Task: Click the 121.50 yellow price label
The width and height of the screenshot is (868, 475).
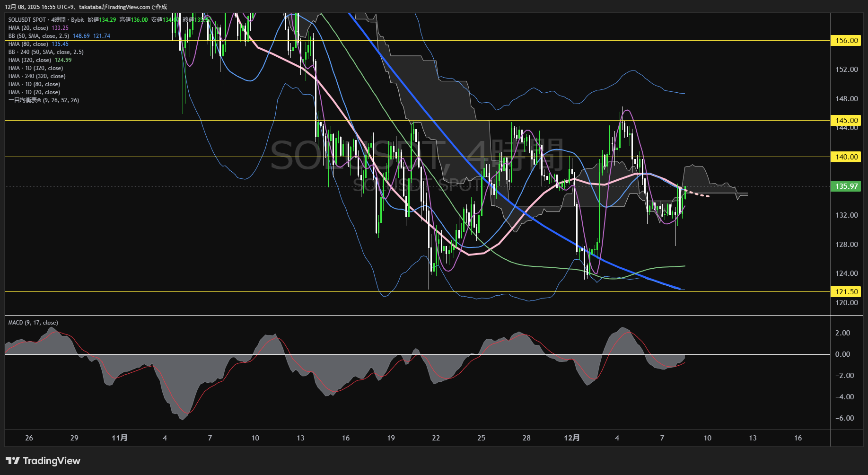Action: [x=846, y=292]
